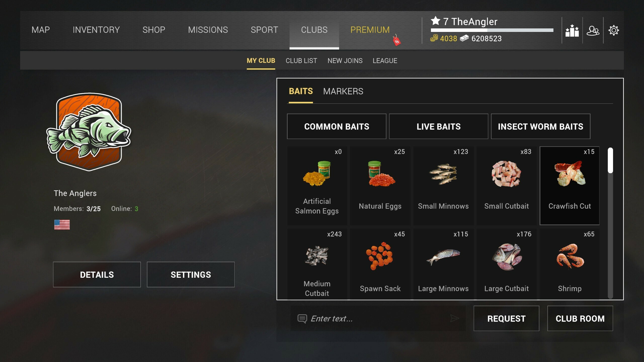Open the settings gear icon
644x362 pixels.
614,30
